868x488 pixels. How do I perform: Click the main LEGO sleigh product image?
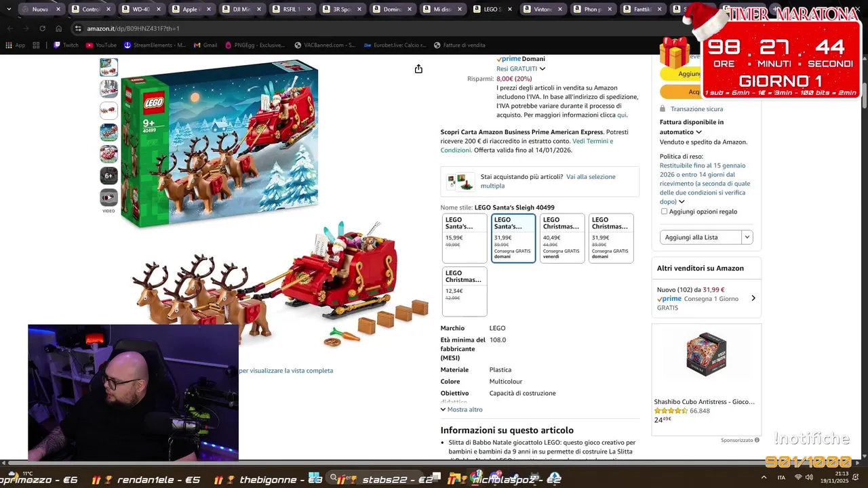point(275,203)
